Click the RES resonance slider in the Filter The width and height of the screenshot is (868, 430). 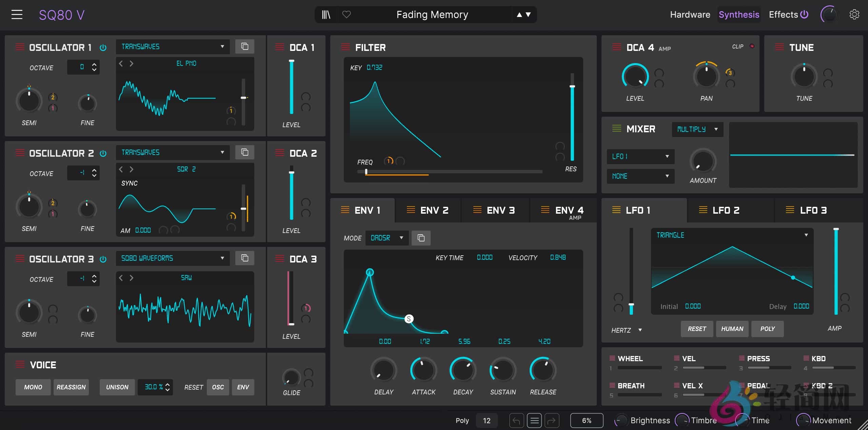coord(572,86)
